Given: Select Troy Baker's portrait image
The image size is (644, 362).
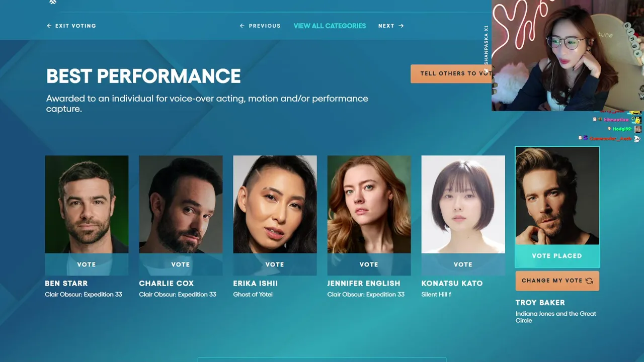Looking at the screenshot, I should 557,196.
